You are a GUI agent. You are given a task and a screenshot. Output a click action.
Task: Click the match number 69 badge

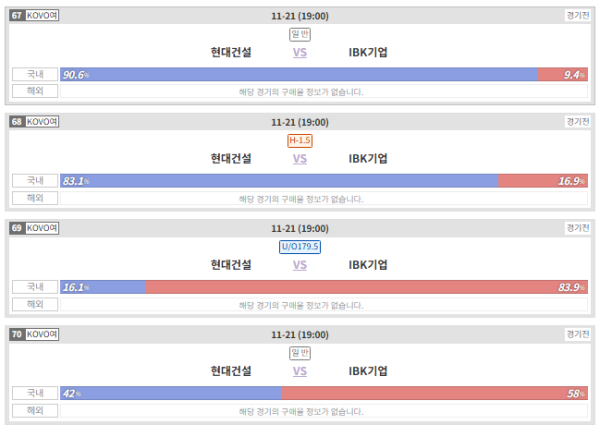point(17,228)
